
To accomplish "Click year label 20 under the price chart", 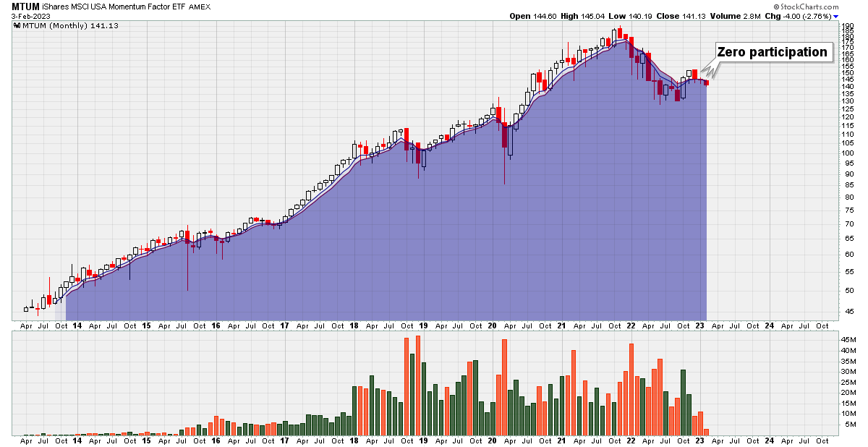I will (x=492, y=326).
